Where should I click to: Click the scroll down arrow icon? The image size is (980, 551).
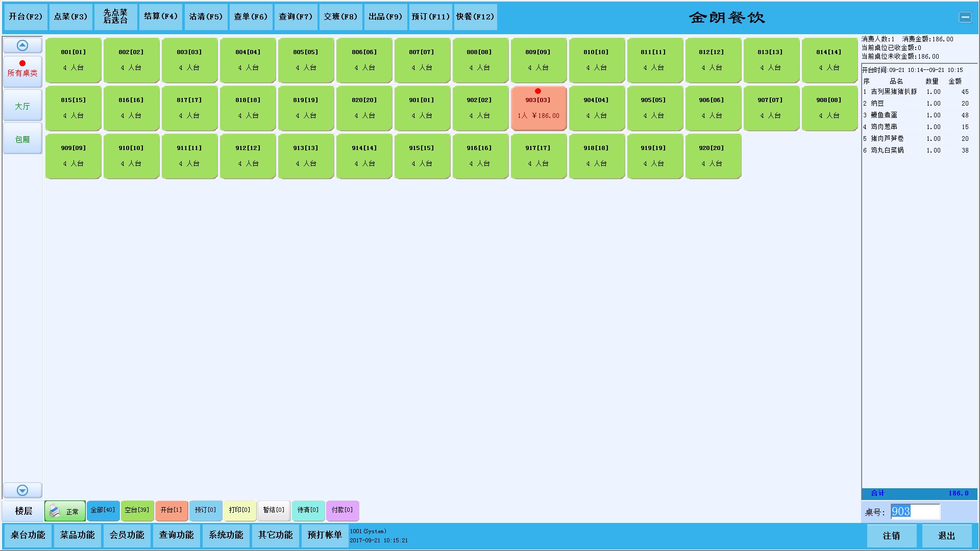[22, 490]
